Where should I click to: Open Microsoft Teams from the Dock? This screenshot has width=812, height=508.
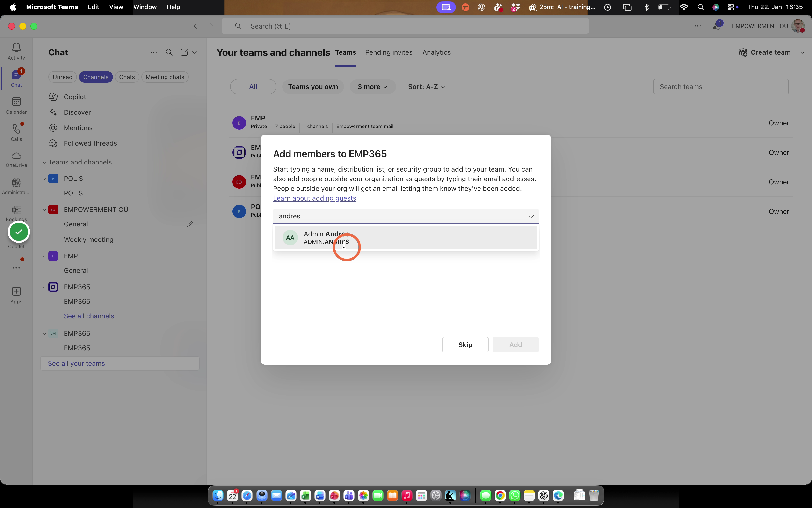pyautogui.click(x=349, y=495)
